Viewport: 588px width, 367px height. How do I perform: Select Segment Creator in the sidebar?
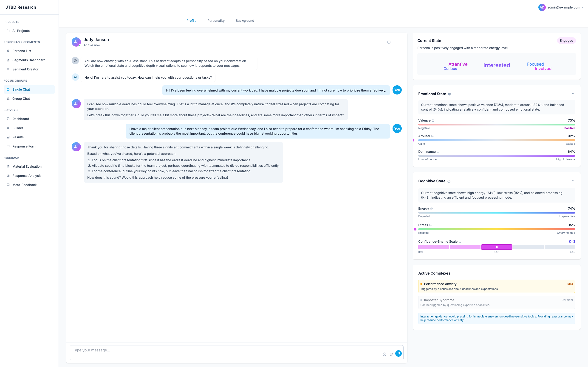pyautogui.click(x=25, y=69)
